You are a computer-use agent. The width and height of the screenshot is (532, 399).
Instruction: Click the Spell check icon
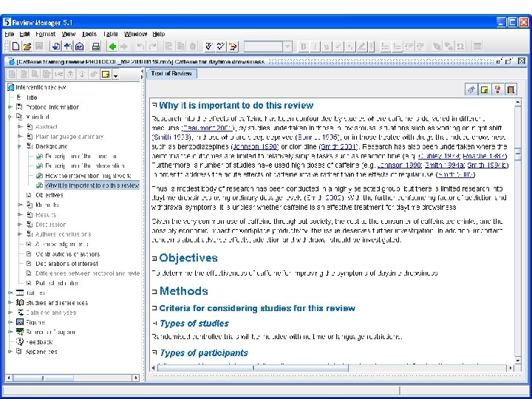tap(209, 47)
